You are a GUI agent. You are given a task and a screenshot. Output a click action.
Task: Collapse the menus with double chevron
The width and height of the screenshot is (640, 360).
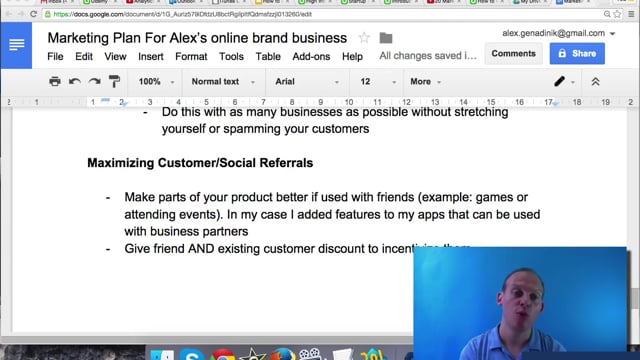tap(595, 82)
